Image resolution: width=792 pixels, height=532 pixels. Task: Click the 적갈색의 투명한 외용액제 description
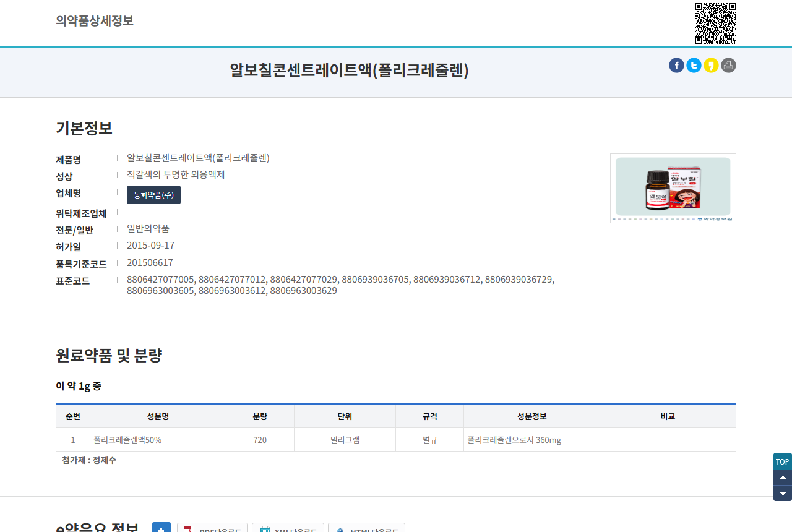(176, 174)
